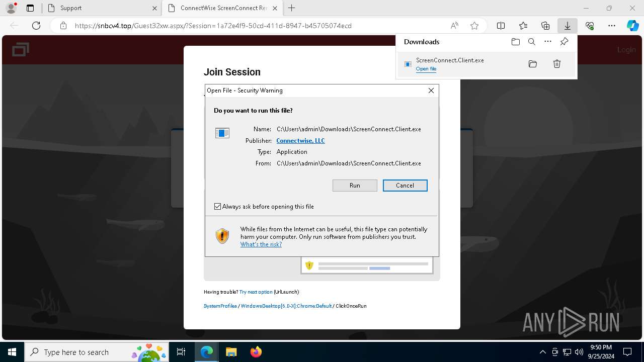This screenshot has height=362, width=644.
Task: Click Run in the Security Warning dialog
Action: coord(355,186)
